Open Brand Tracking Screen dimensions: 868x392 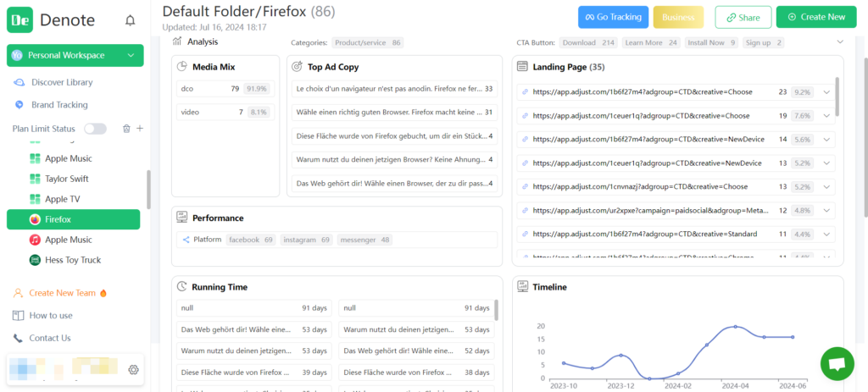(59, 104)
